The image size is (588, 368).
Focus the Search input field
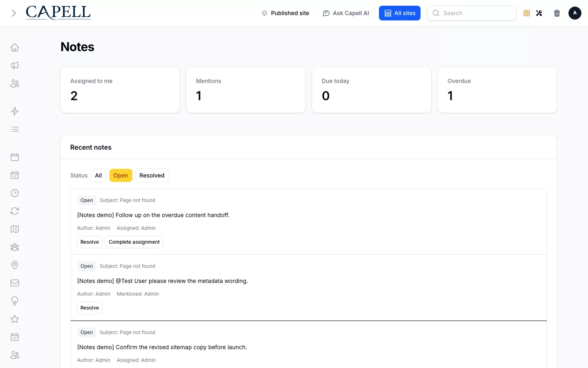click(x=472, y=13)
